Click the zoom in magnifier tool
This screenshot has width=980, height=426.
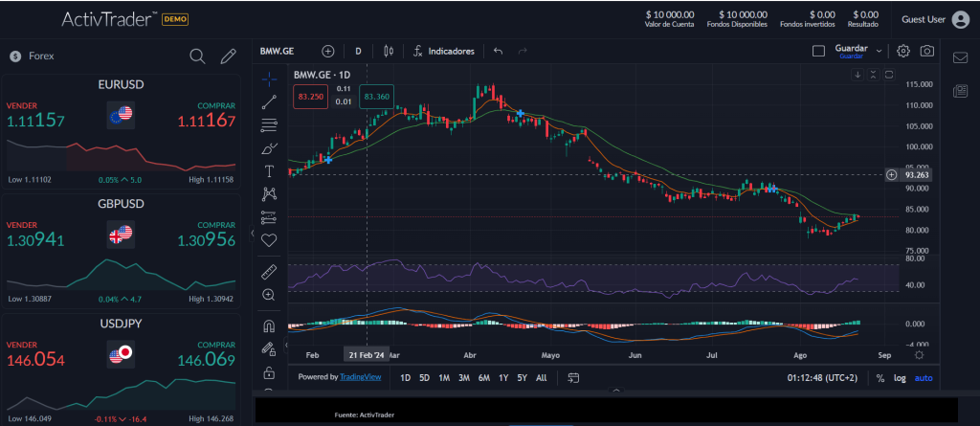pyautogui.click(x=269, y=295)
